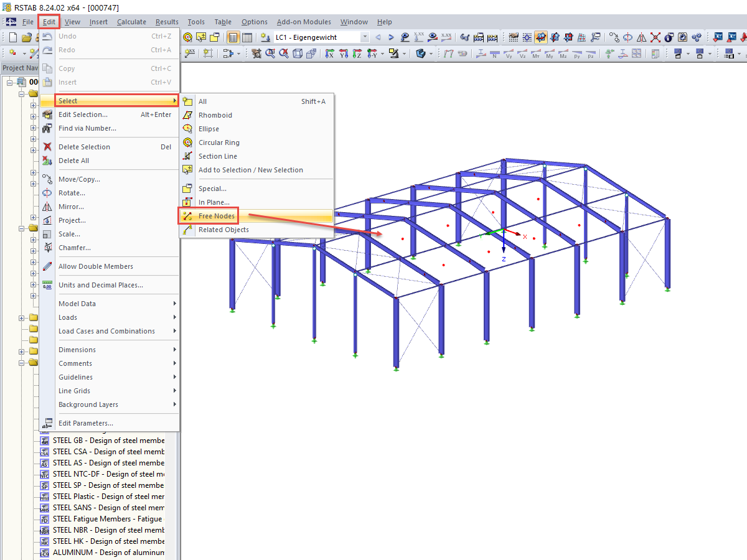Screen dimensions: 747x560
Task: Toggle axial force N result display
Action: click(x=495, y=54)
